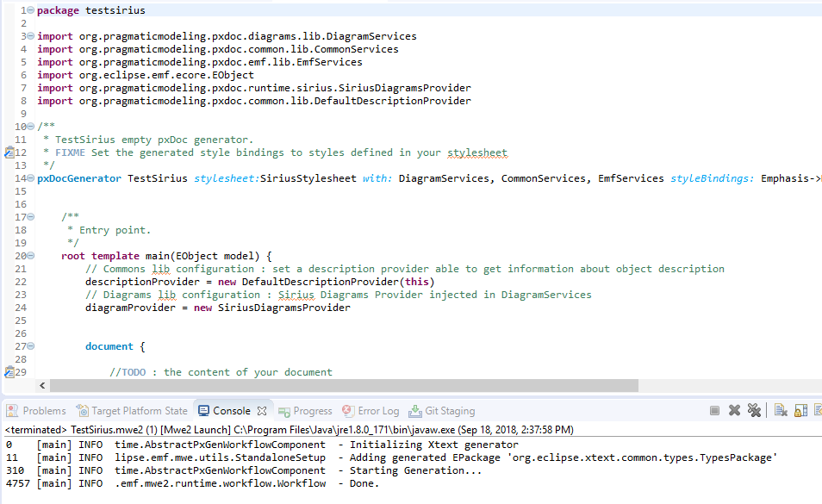Click the 'Starting Generation...' console line
The image size is (822, 504).
244,470
